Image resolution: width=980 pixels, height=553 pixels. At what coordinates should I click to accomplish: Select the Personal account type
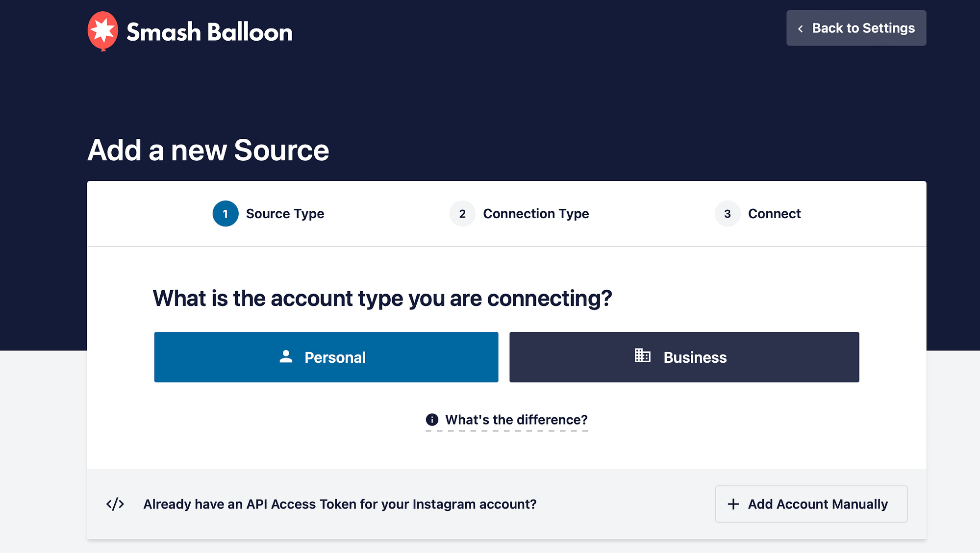(x=326, y=357)
